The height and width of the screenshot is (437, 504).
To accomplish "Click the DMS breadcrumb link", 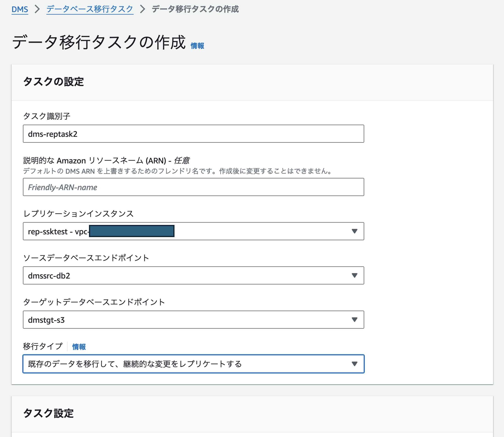I will [20, 9].
